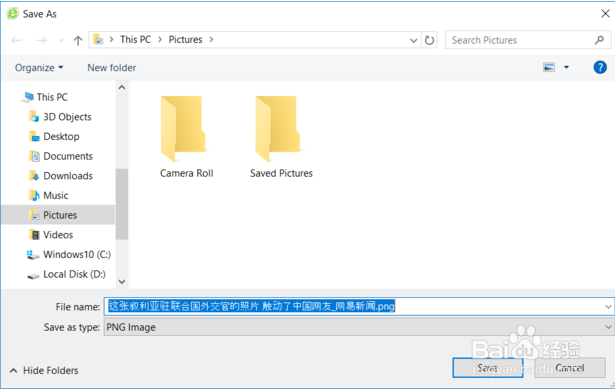Open Desktop in navigation pane

coord(61,137)
